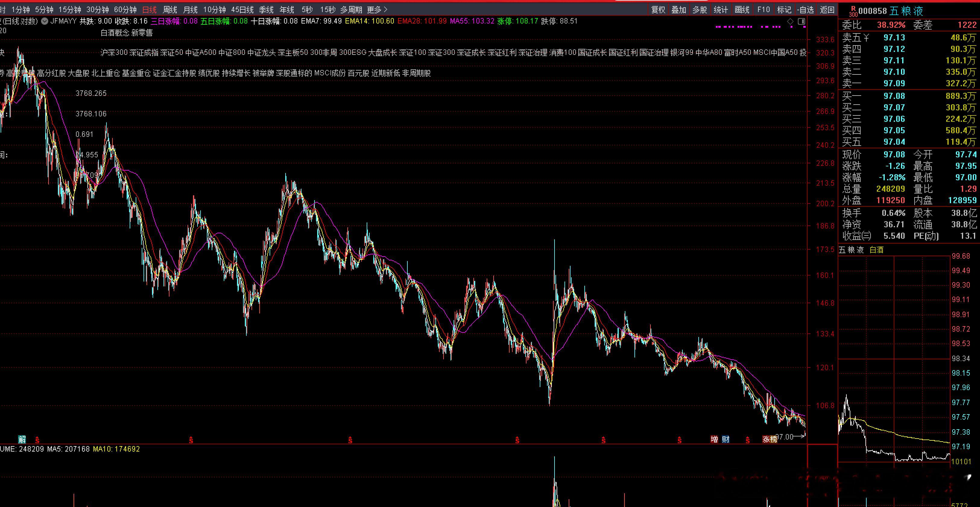Toggle the side panel icon above price axis
This screenshot has width=980, height=507.
[x=801, y=21]
